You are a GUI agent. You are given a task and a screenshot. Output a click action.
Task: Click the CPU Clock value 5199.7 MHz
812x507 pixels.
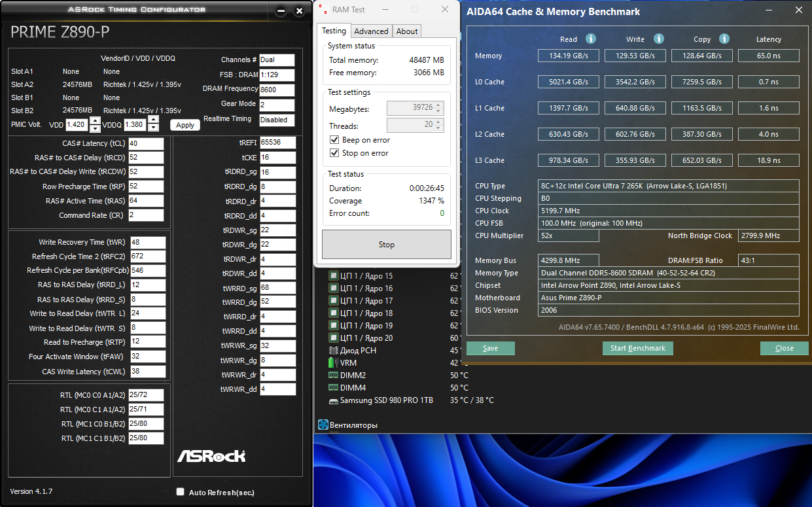(669, 211)
